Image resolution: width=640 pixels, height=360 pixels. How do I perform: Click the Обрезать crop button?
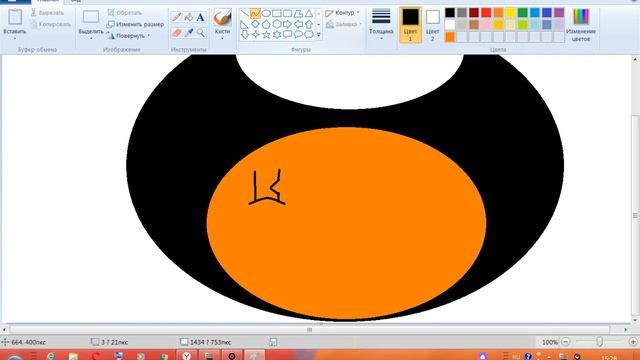tap(124, 13)
